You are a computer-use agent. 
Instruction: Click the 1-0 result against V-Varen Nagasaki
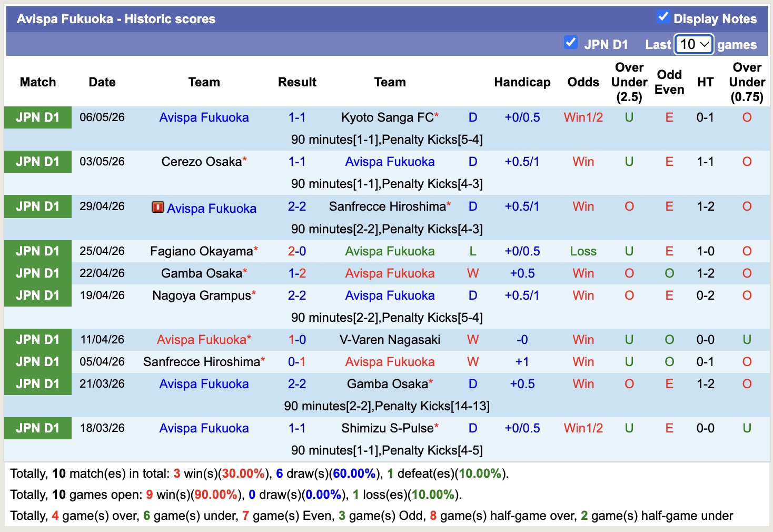click(297, 340)
